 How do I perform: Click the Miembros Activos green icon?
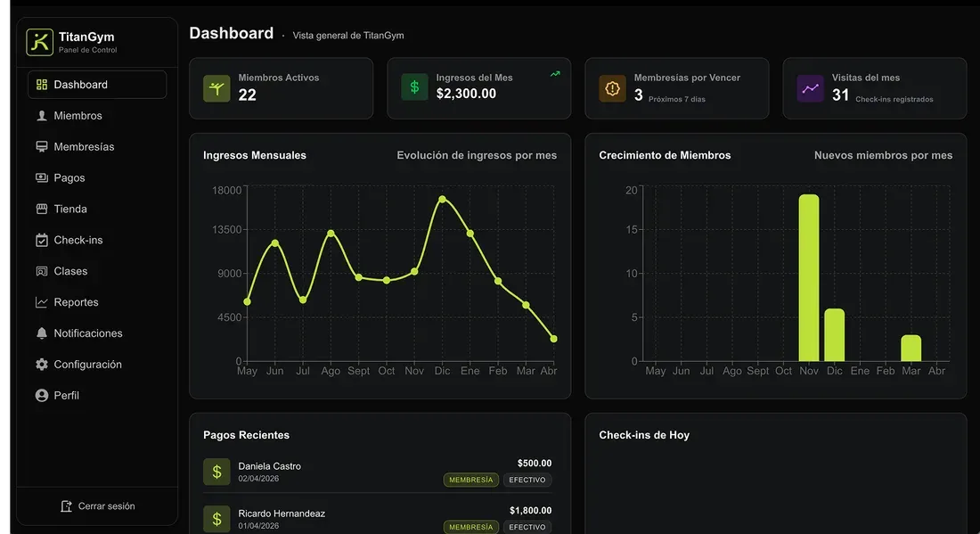click(x=216, y=89)
